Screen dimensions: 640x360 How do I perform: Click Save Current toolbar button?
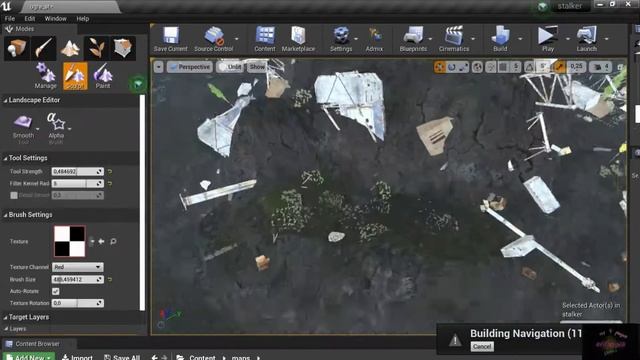point(171,39)
